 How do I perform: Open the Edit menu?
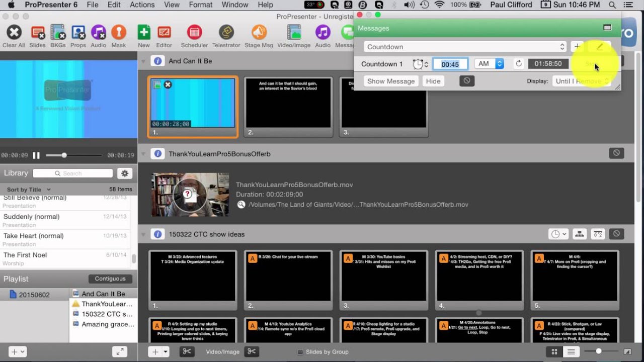114,5
